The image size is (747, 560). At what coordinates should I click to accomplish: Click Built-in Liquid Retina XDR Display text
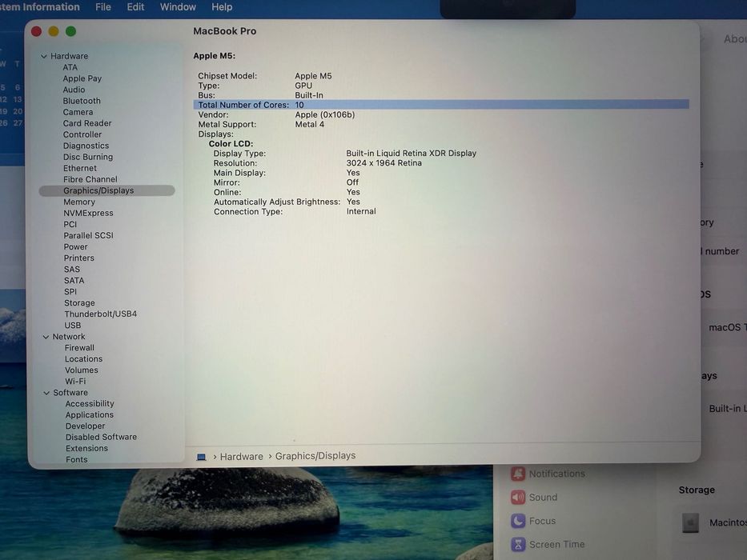(x=412, y=154)
